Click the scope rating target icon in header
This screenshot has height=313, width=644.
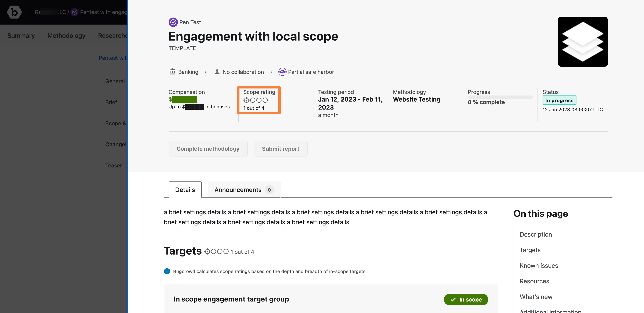tap(246, 100)
